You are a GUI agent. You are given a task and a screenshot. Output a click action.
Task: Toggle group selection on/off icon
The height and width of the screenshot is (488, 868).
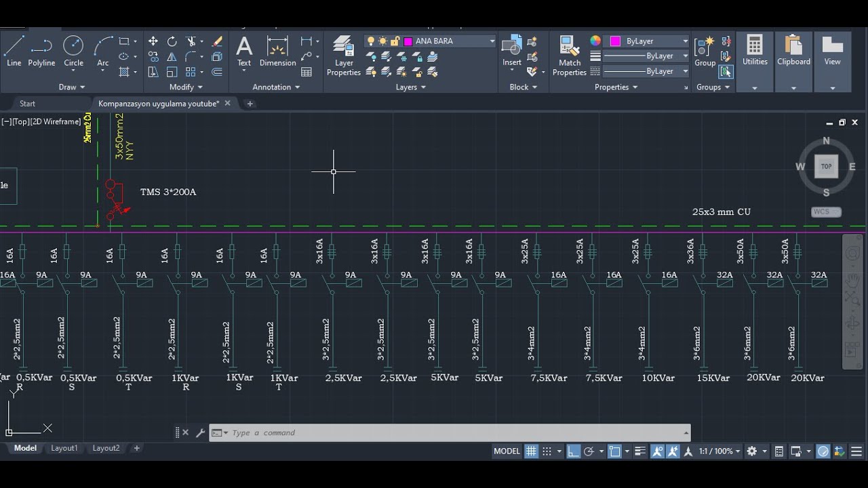726,71
